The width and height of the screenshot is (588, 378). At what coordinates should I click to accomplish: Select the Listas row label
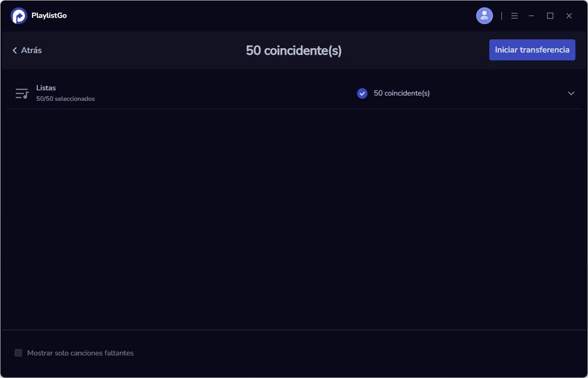[x=46, y=88]
